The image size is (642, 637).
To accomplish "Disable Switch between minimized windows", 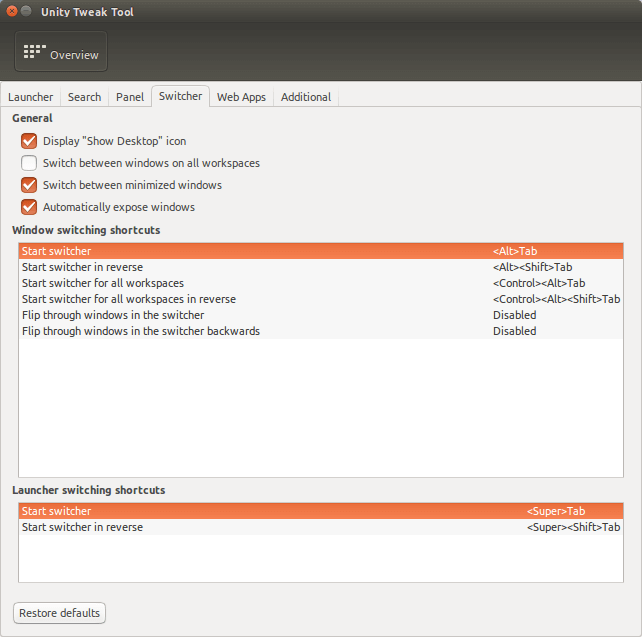I will [29, 185].
